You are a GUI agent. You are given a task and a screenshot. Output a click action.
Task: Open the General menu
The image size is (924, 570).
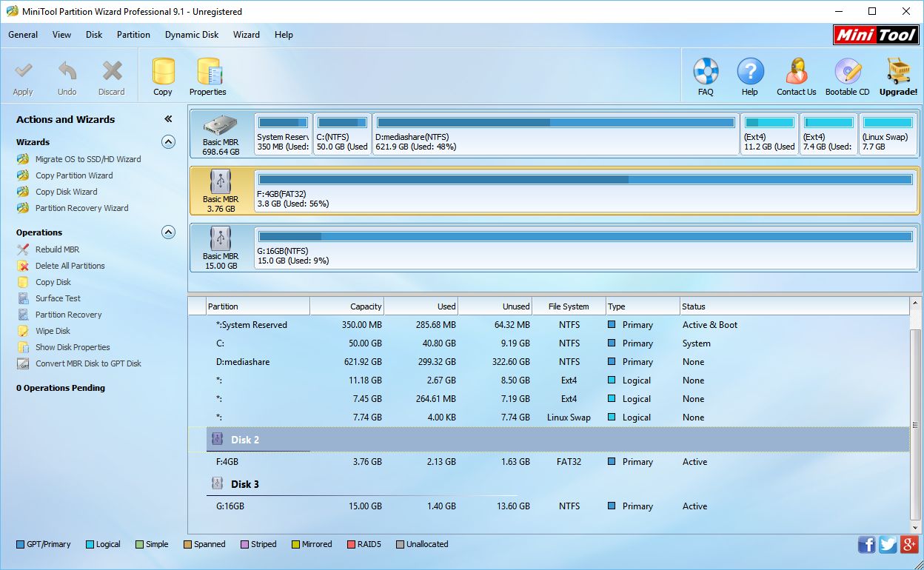(23, 35)
